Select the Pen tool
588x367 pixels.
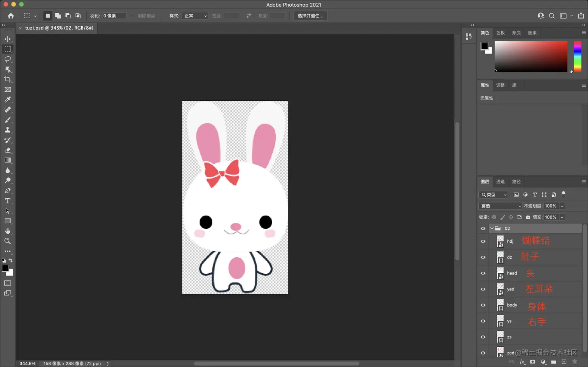tap(8, 190)
